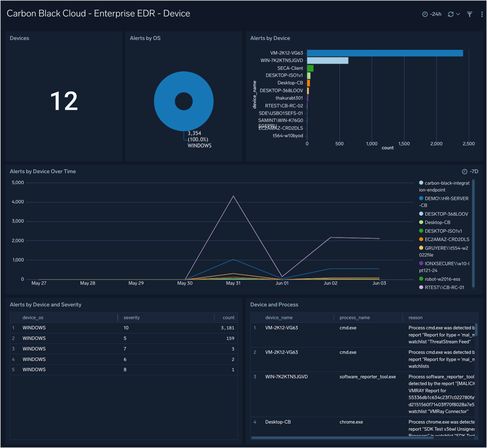
Task: Sort table by device_os column header
Action: pos(33,318)
